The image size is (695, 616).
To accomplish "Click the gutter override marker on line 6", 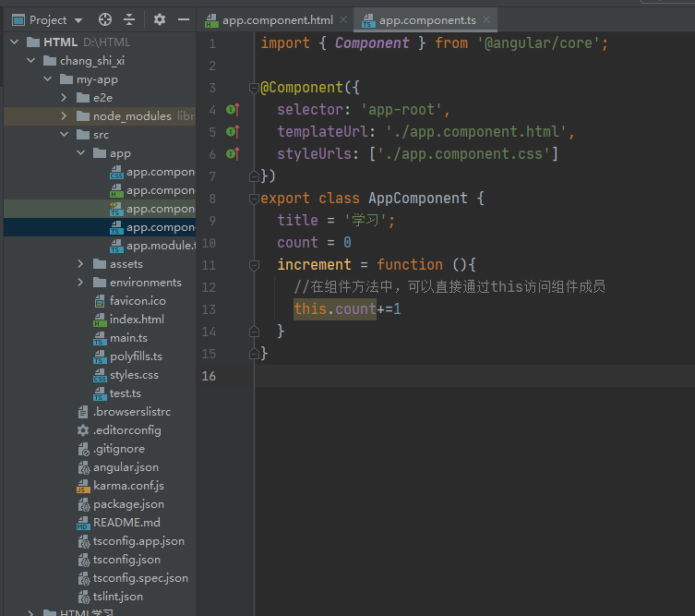I will pos(234,153).
